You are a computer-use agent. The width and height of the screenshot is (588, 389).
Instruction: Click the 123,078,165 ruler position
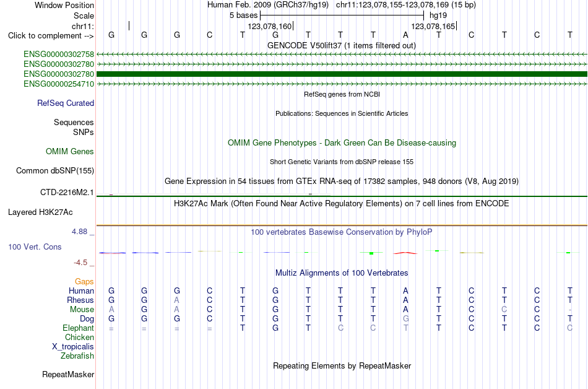433,26
